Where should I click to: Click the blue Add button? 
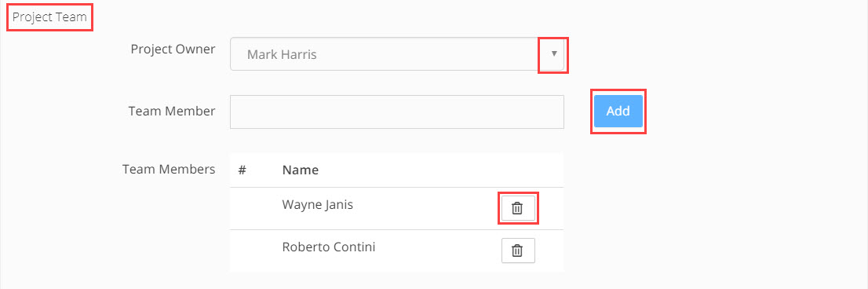tap(618, 112)
